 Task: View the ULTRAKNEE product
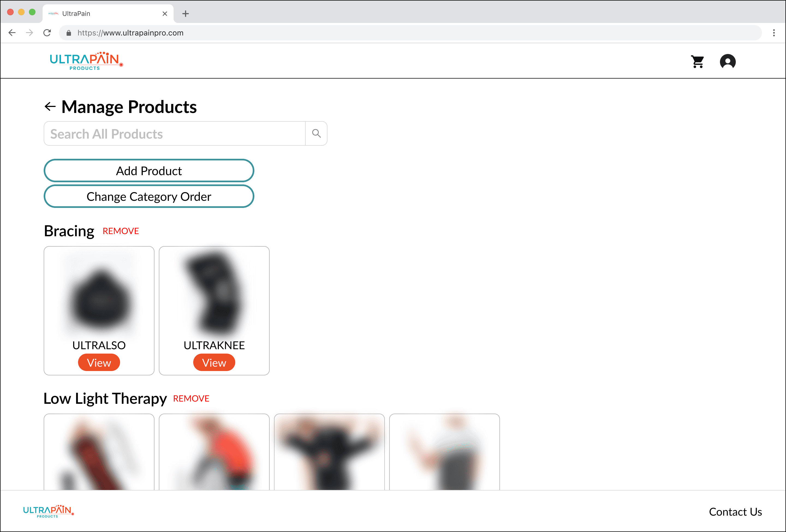pos(214,362)
